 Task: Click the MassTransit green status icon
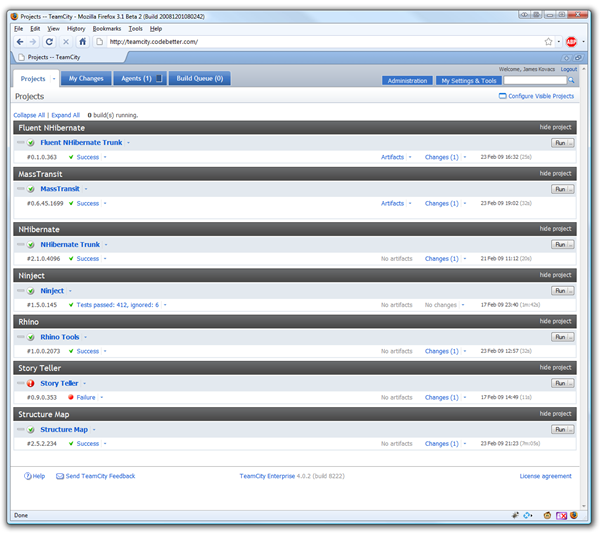click(x=31, y=189)
